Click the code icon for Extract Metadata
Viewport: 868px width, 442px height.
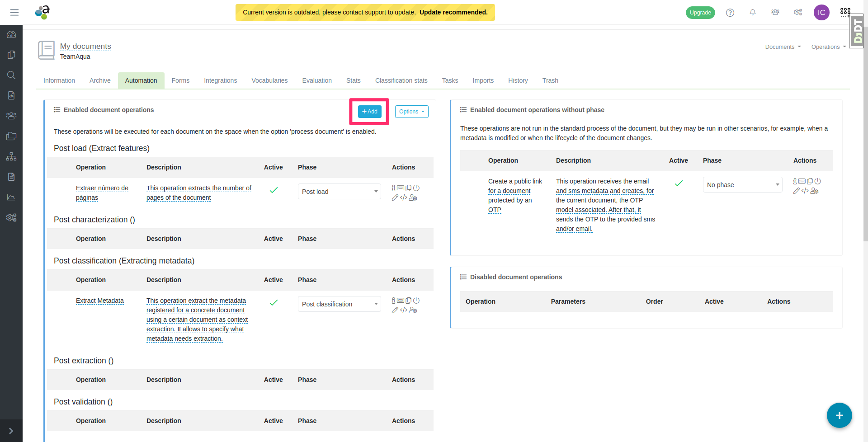coord(404,310)
